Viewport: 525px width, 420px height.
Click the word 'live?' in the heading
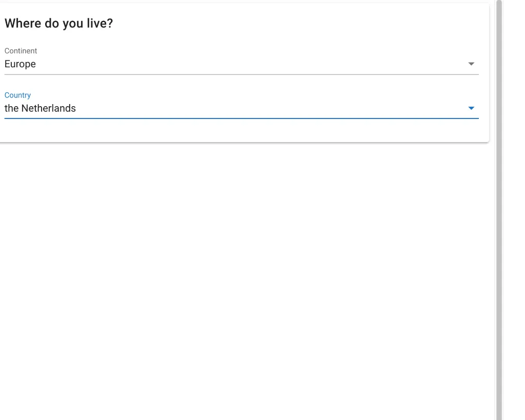pyautogui.click(x=99, y=24)
